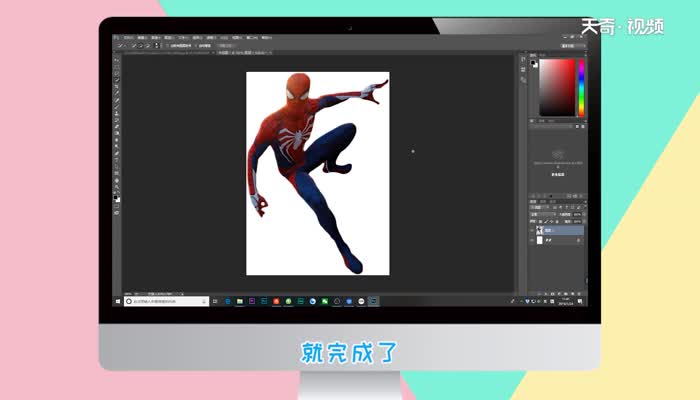Viewport: 700px width, 400px height.
Task: Select the Quick Selection tool
Action: [117, 80]
